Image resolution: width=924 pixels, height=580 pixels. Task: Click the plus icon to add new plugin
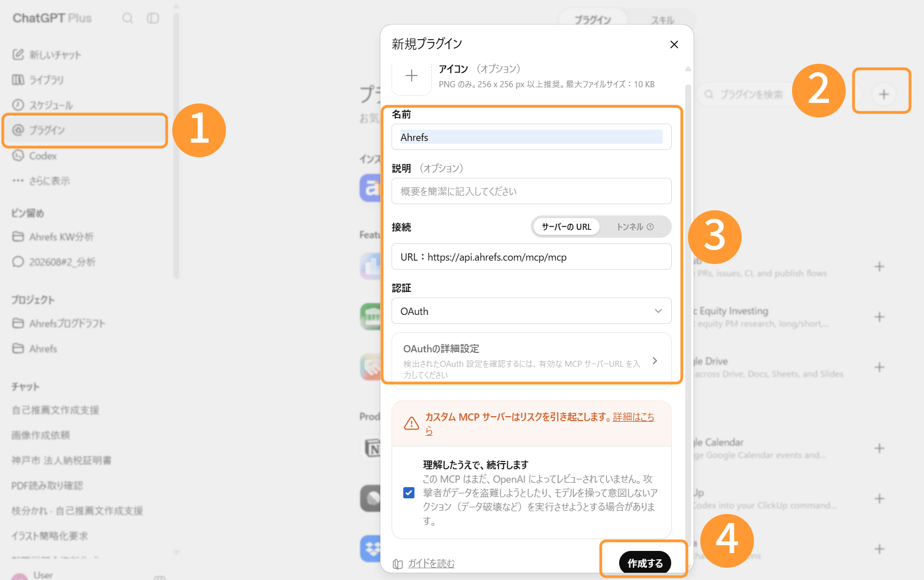884,94
